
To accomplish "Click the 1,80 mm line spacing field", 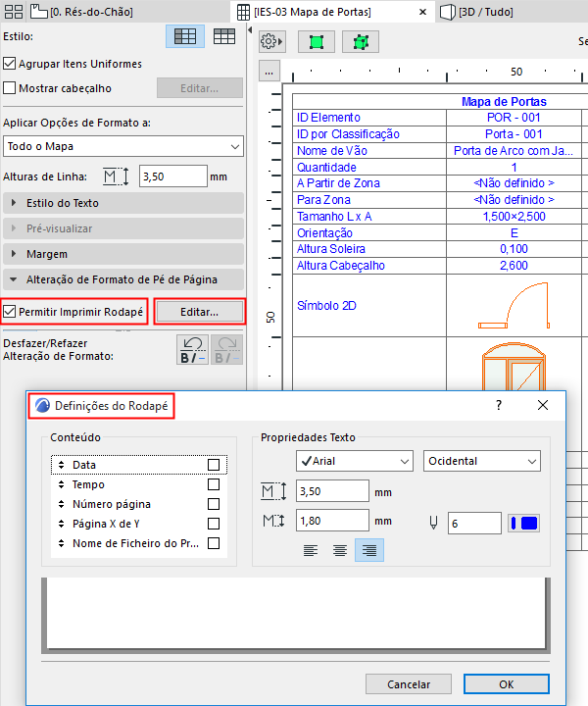I will [x=332, y=521].
